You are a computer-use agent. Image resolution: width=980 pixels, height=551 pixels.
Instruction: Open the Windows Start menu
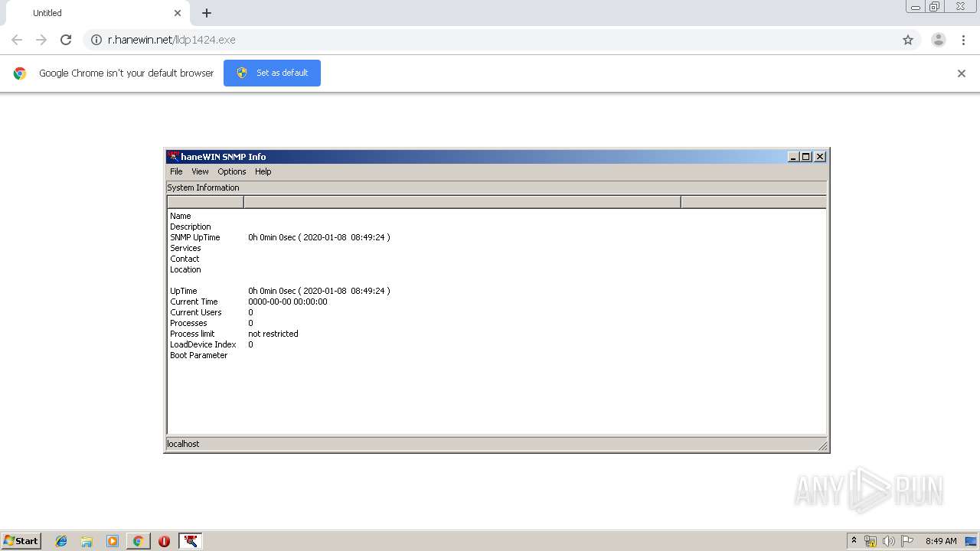pyautogui.click(x=21, y=541)
